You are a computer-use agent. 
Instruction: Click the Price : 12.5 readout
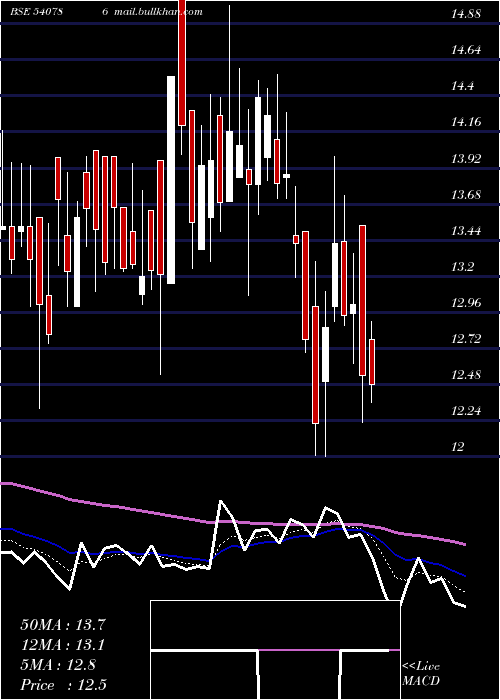click(x=63, y=684)
